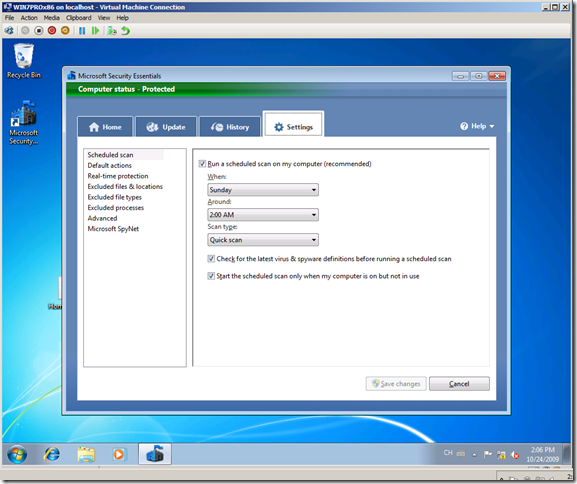Screen dimensions: 577x484
Task: Click the Action Center flag tray icon
Action: pos(488,455)
